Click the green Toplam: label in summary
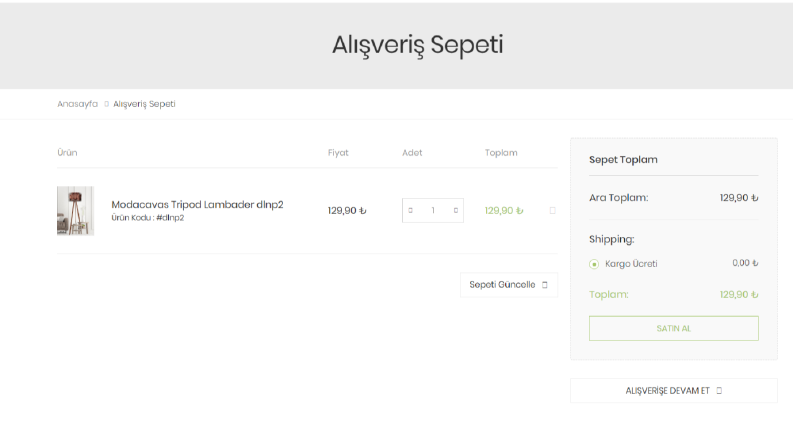793x446 pixels. pos(608,294)
